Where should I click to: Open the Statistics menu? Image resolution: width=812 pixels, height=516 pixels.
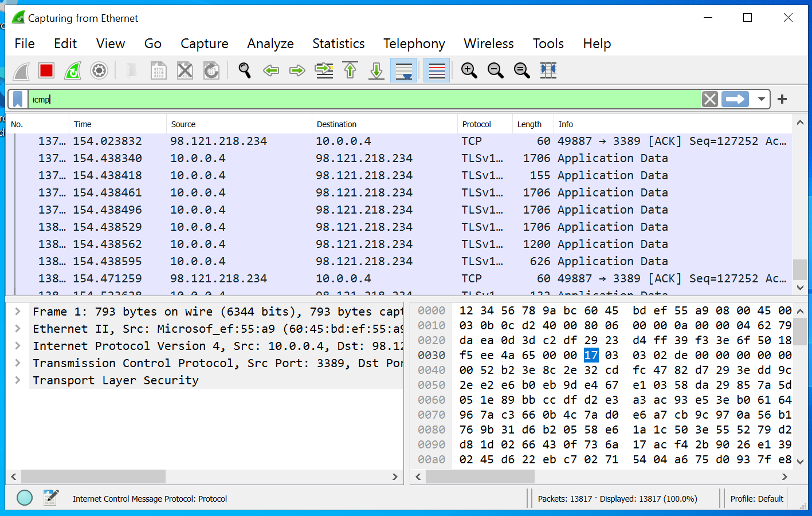click(338, 44)
